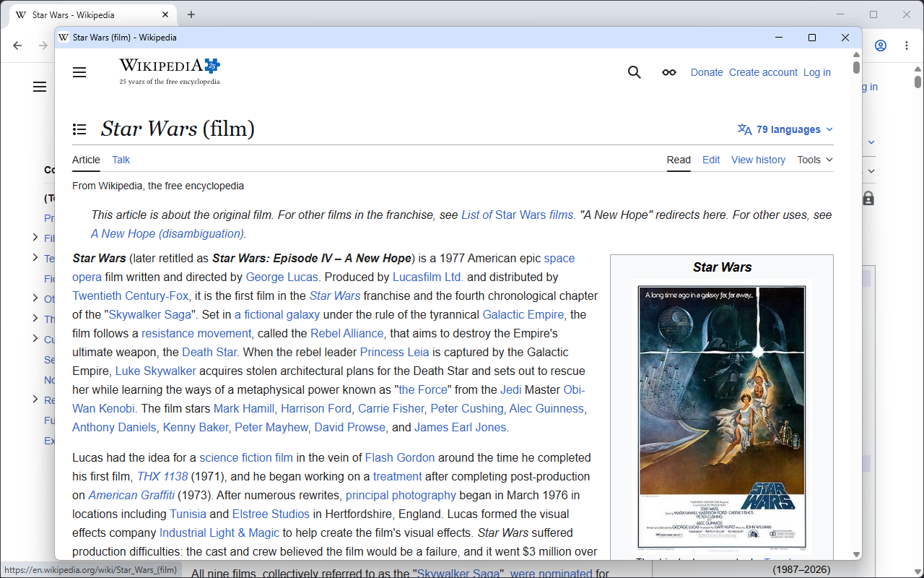
Task: Click the Create account link
Action: pos(763,72)
